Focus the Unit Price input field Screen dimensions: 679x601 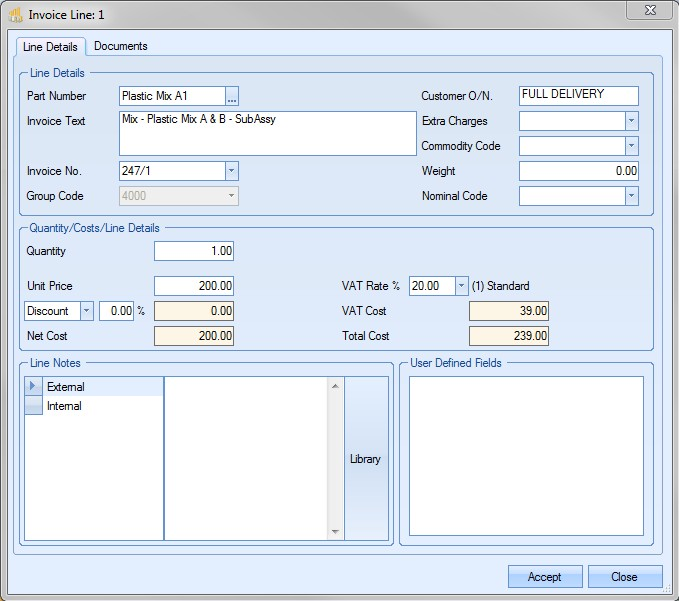(194, 286)
